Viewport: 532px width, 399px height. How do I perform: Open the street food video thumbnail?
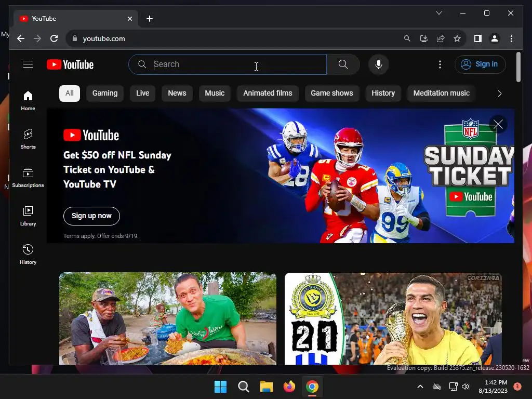pos(168,318)
